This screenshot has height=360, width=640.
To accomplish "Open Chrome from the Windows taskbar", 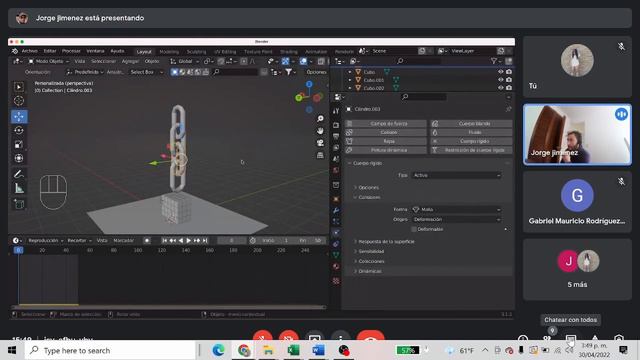I will pyautogui.click(x=244, y=350).
